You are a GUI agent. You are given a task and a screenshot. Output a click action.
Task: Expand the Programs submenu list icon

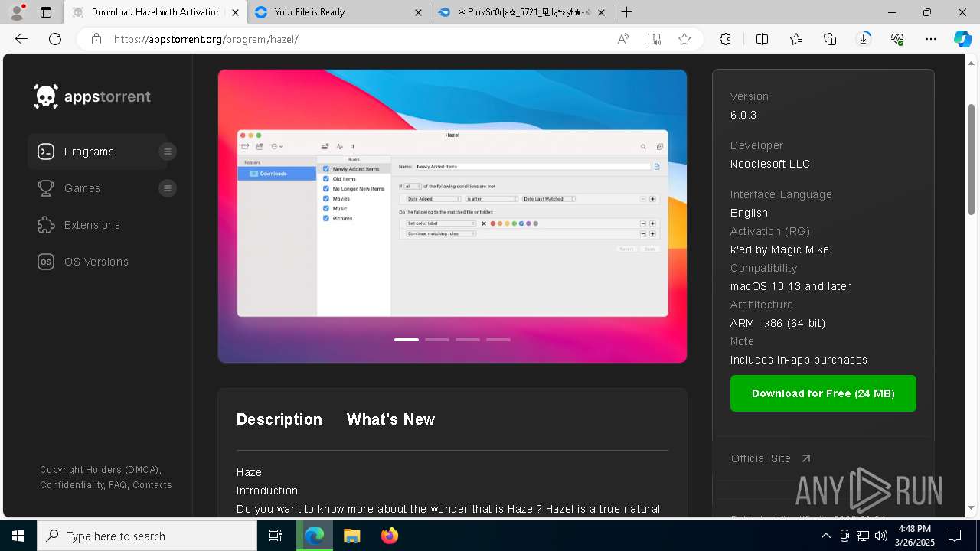pos(167,152)
